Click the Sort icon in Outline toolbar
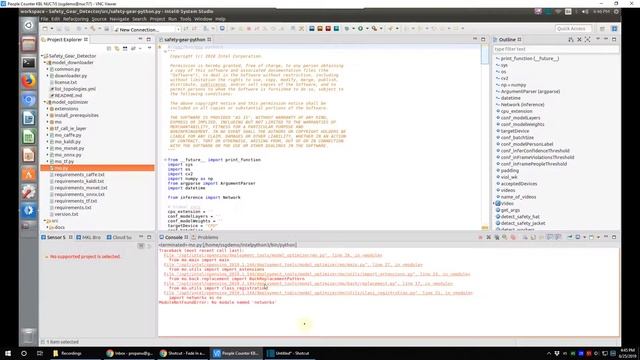Viewport: 640px width, 360px height. coord(571,40)
